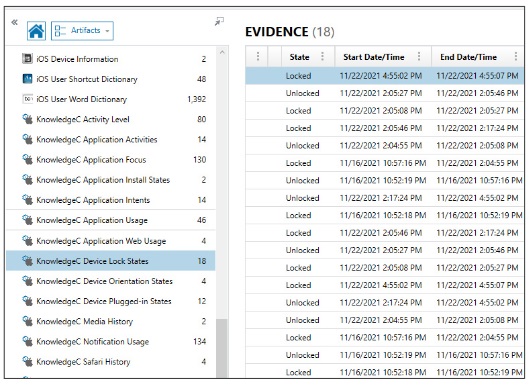Click the iOS User Shortcut Dictionary icon
Screen dimensions: 531x387
[x=27, y=79]
